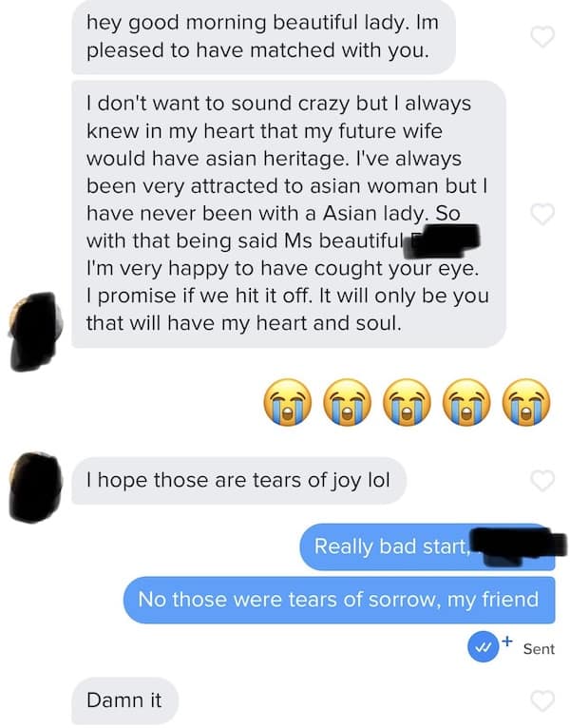The image size is (570, 728).
Task: Open profile photo beside the long message
Action: (x=35, y=332)
